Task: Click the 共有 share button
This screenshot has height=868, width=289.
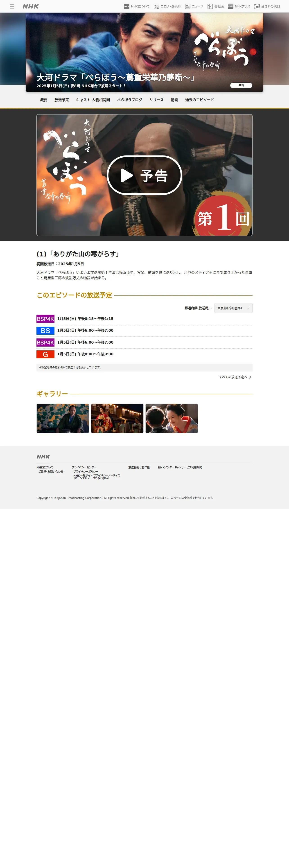Action: point(241,85)
